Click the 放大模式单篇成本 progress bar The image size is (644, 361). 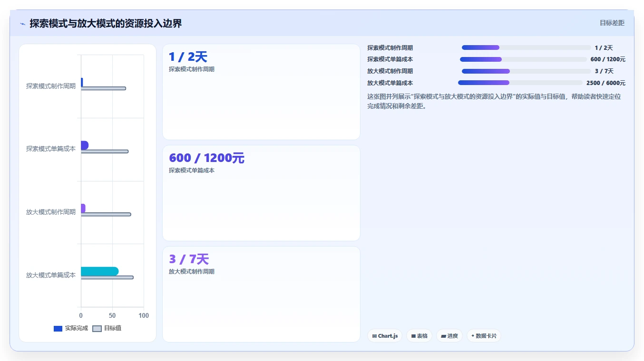click(x=520, y=83)
